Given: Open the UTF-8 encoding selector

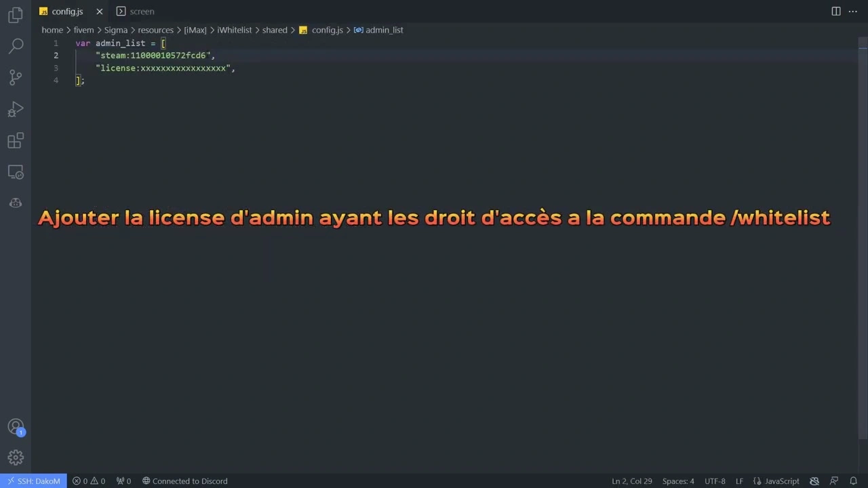Looking at the screenshot, I should click(714, 481).
